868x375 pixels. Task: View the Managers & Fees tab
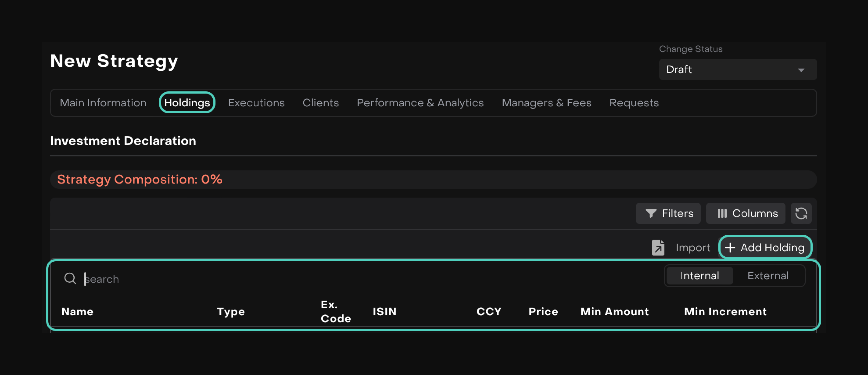pos(546,103)
